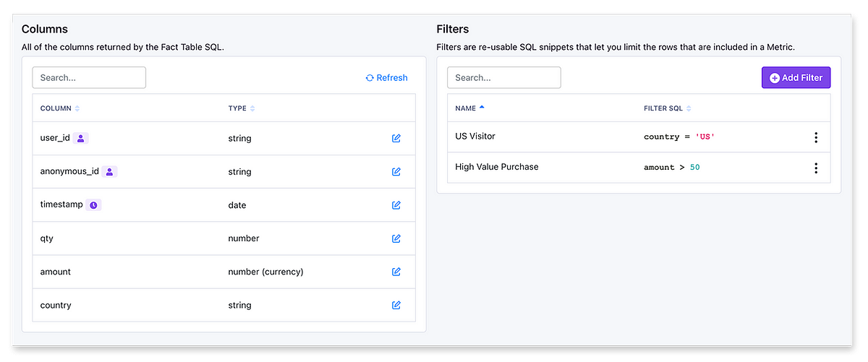Click the Add Filter button
This screenshot has height=362, width=868.
[x=796, y=77]
